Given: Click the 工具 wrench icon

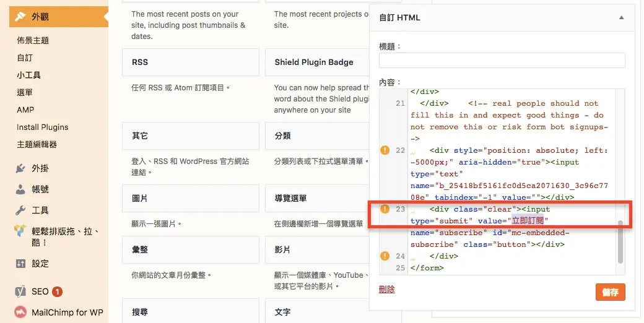Looking at the screenshot, I should 20,210.
